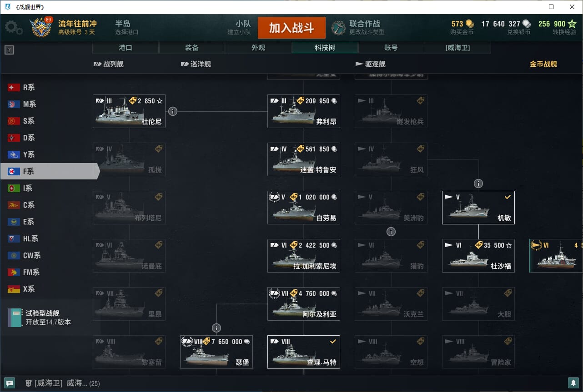Screen dimensions: 583x392
Task: Open the settings gear icon
Action: pos(14,28)
